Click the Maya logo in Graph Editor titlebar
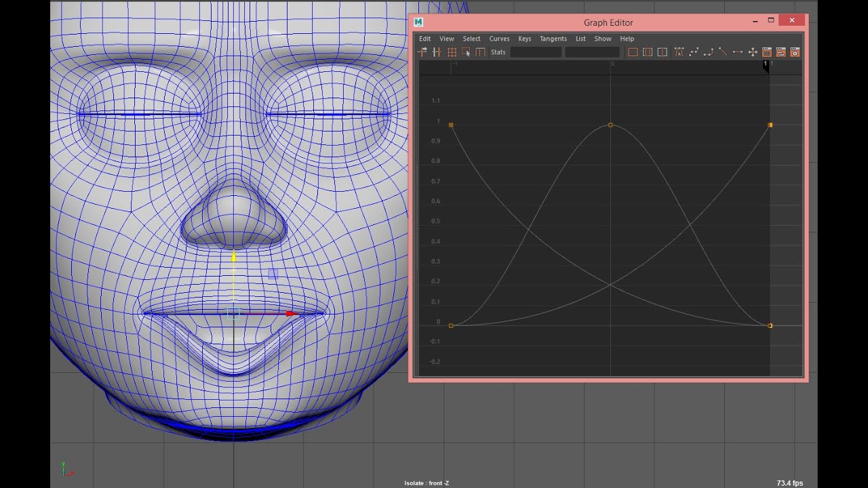868x488 pixels. [418, 22]
